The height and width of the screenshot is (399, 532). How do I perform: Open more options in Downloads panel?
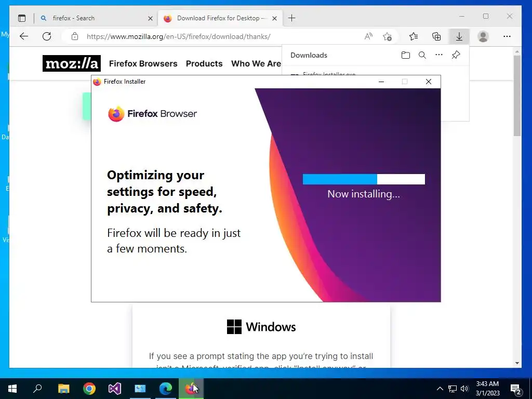[439, 55]
